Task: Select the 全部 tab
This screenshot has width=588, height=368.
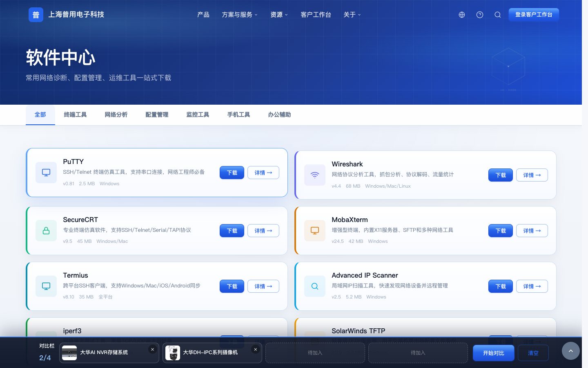Action: (x=40, y=114)
